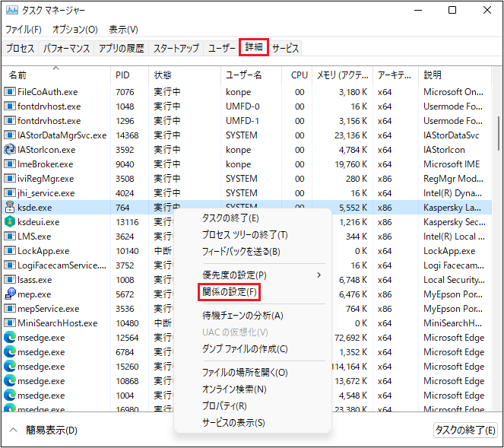
Task: Click the LMS.exe process icon
Action: tap(10, 236)
